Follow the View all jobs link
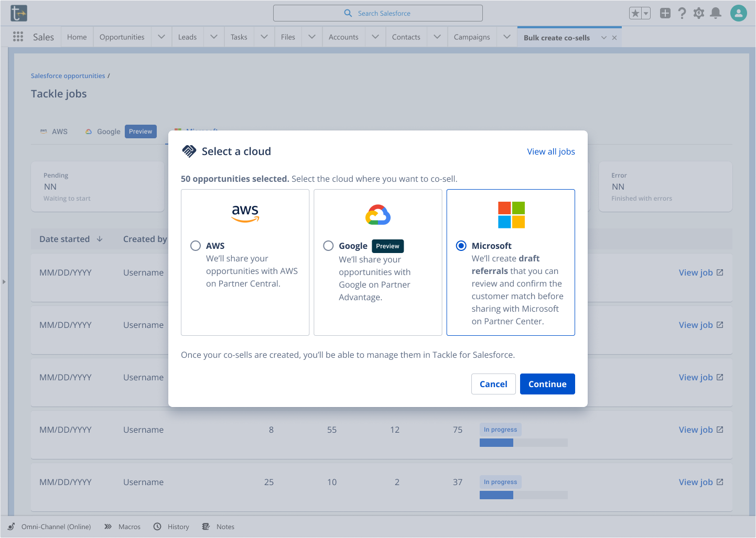This screenshot has height=538, width=756. coord(550,151)
